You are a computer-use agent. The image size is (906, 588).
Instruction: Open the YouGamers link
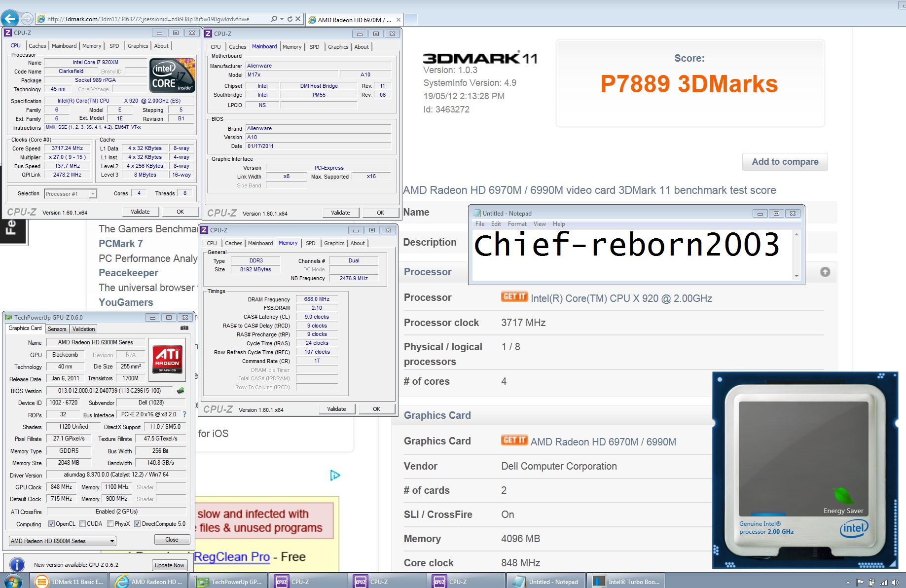tap(126, 302)
